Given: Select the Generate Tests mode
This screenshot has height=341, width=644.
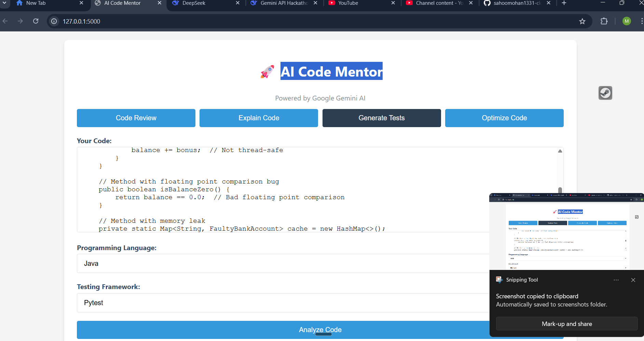Looking at the screenshot, I should [382, 118].
